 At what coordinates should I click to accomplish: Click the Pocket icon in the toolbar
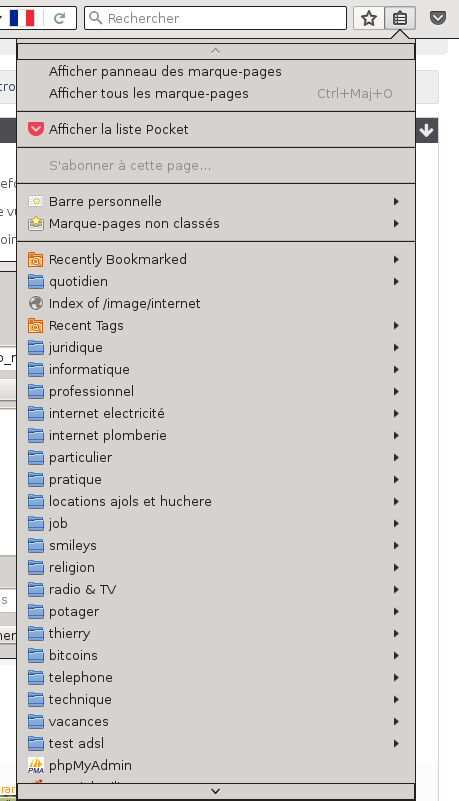438,18
